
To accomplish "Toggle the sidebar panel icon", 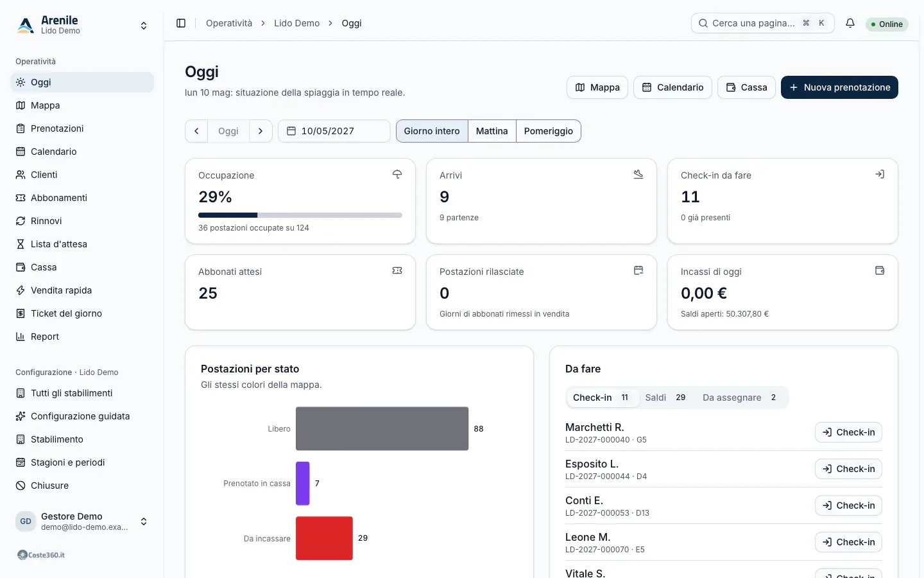I will [181, 23].
